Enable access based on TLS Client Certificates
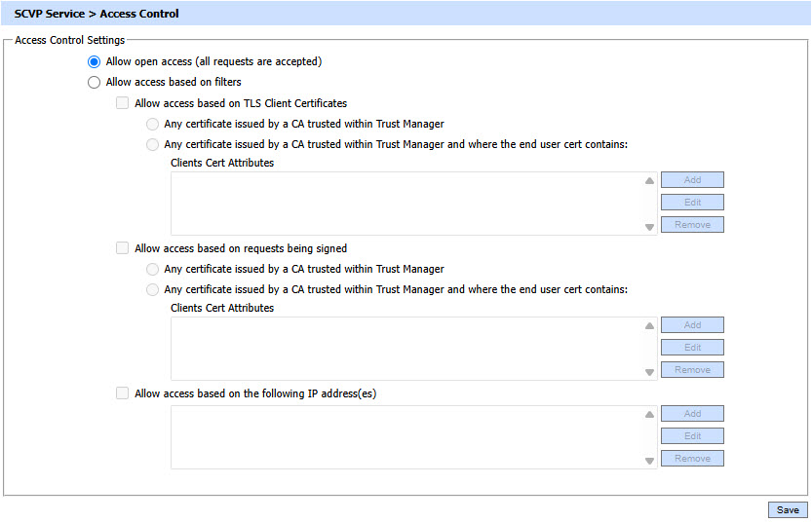The image size is (812, 523). 123,103
